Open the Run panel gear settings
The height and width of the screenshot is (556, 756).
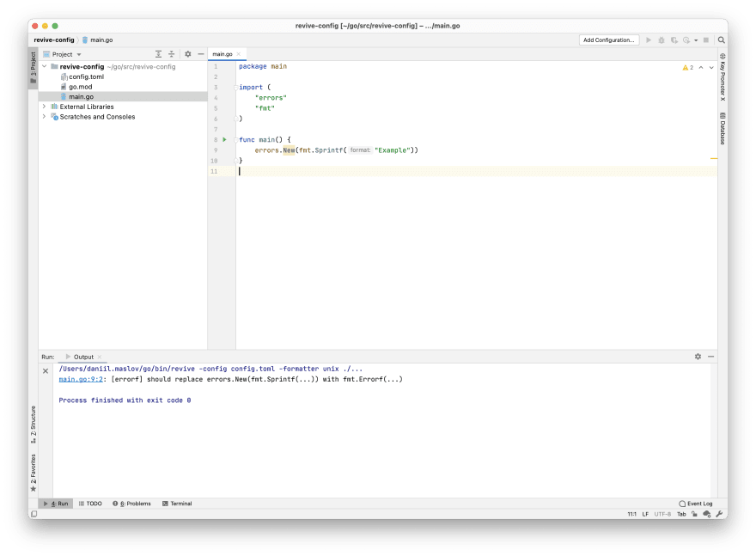698,357
